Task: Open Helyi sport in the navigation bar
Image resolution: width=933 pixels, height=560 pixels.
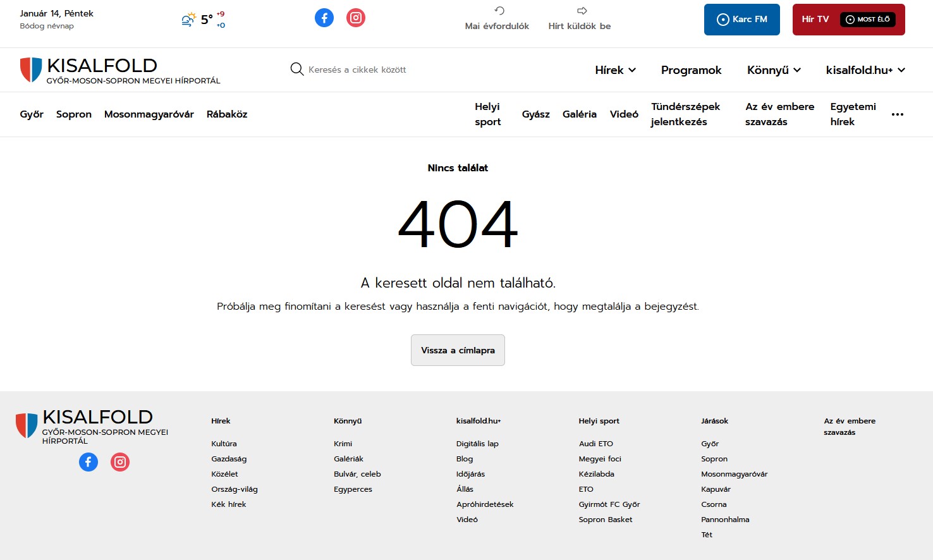Action: [x=488, y=114]
